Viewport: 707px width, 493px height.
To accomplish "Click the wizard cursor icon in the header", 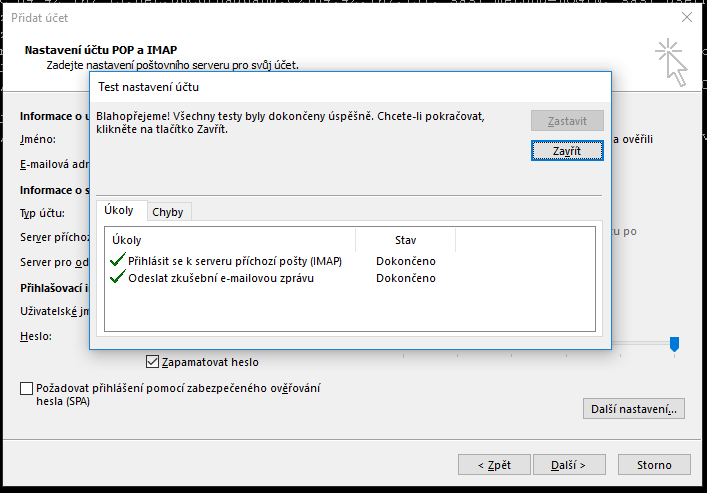I will [x=672, y=62].
